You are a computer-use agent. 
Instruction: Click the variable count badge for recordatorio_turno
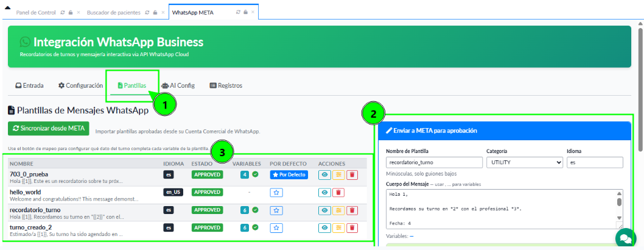(x=245, y=210)
